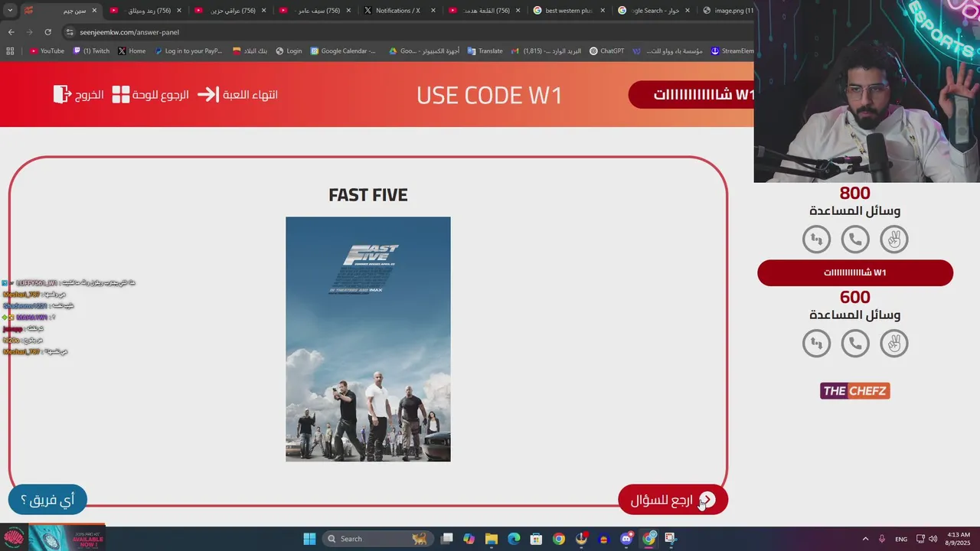This screenshot has height=551, width=980.
Task: Switch to the 'رعد وميثاق' YouTube tab
Action: tap(144, 11)
